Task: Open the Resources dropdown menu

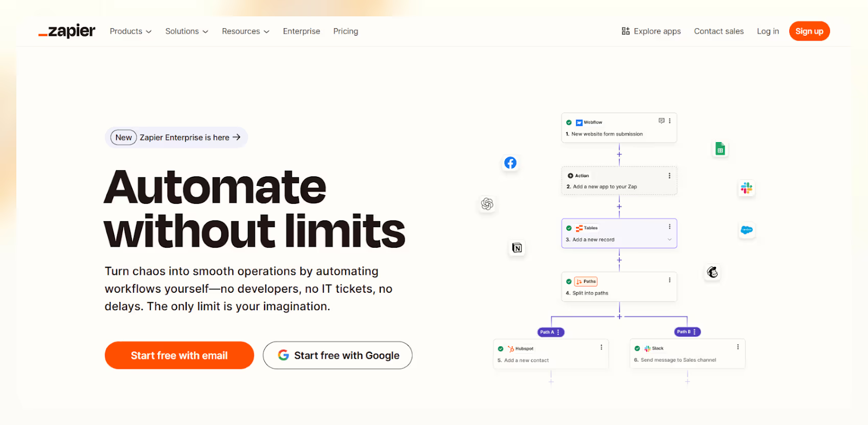Action: [245, 31]
